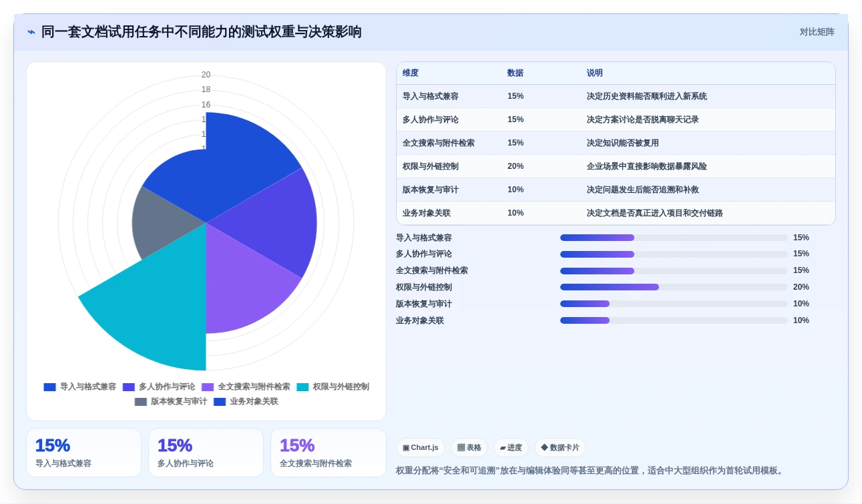Select the 业务对象关联 table row name
Image resolution: width=862 pixels, height=504 pixels.
[x=427, y=213]
